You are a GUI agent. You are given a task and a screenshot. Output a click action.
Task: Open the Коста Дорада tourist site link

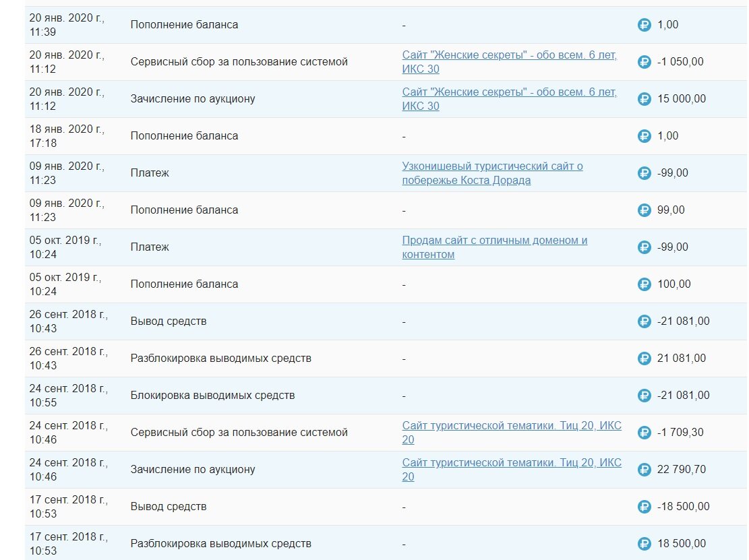(492, 173)
